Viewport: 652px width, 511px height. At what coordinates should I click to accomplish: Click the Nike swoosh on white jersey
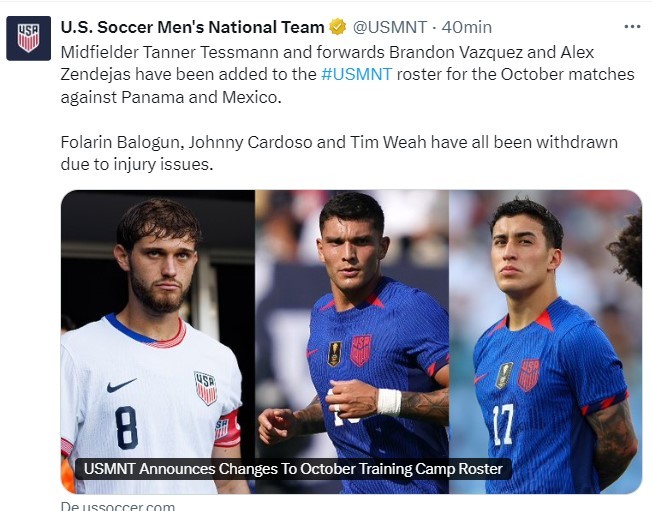click(122, 385)
